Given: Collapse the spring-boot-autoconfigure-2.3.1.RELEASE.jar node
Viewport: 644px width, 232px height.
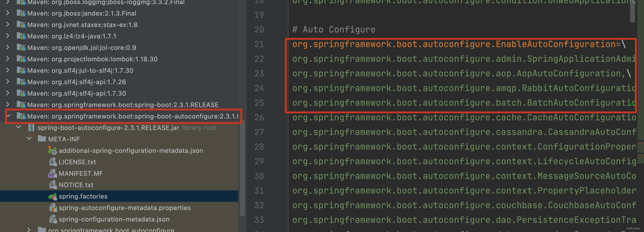Looking at the screenshot, I should click(19, 127).
